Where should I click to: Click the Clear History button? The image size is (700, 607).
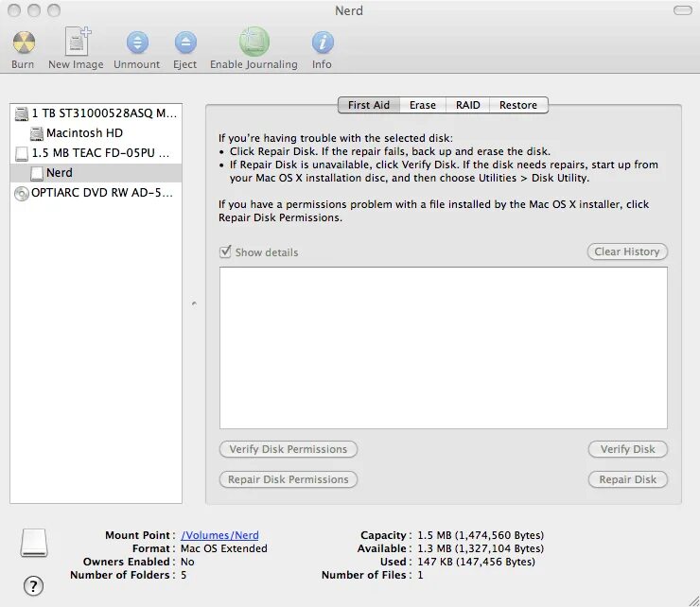[x=627, y=251]
